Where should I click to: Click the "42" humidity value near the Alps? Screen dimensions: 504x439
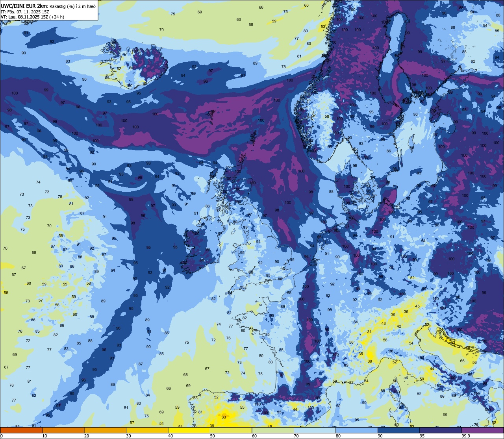pyautogui.click(x=399, y=326)
